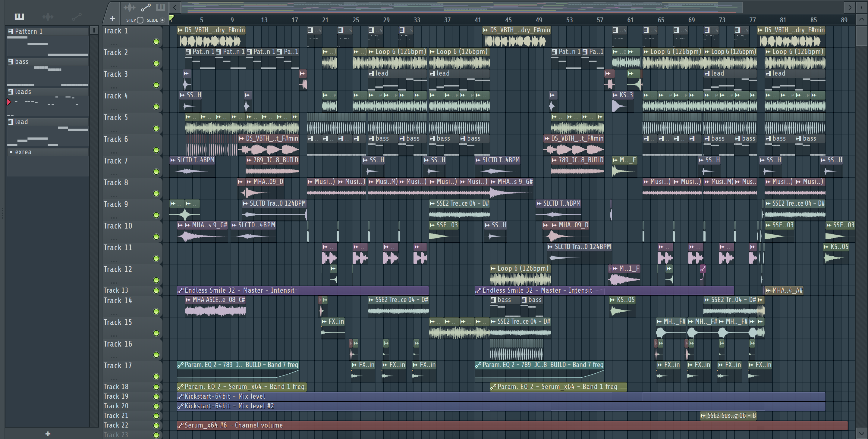Select Pattern 1 in the picker
The width and height of the screenshot is (868, 439).
point(48,32)
